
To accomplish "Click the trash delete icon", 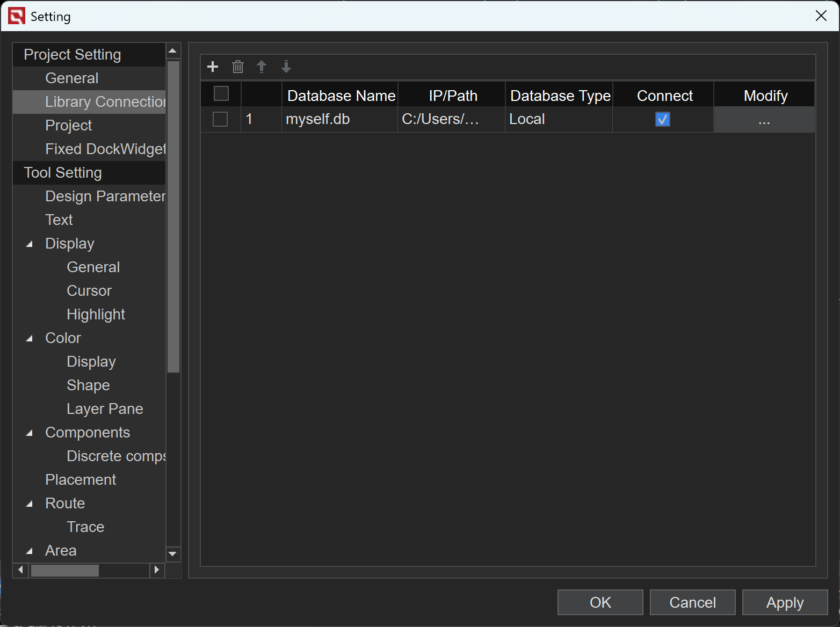I will (237, 67).
